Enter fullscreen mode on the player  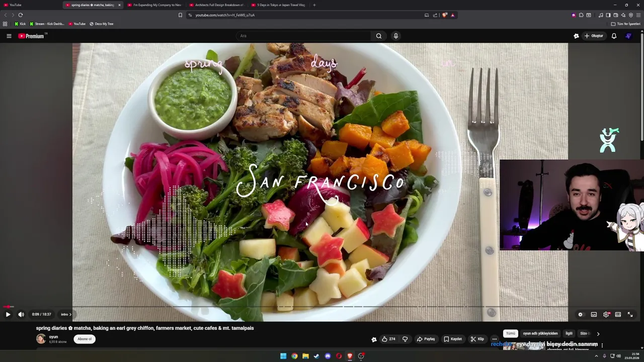click(x=630, y=314)
